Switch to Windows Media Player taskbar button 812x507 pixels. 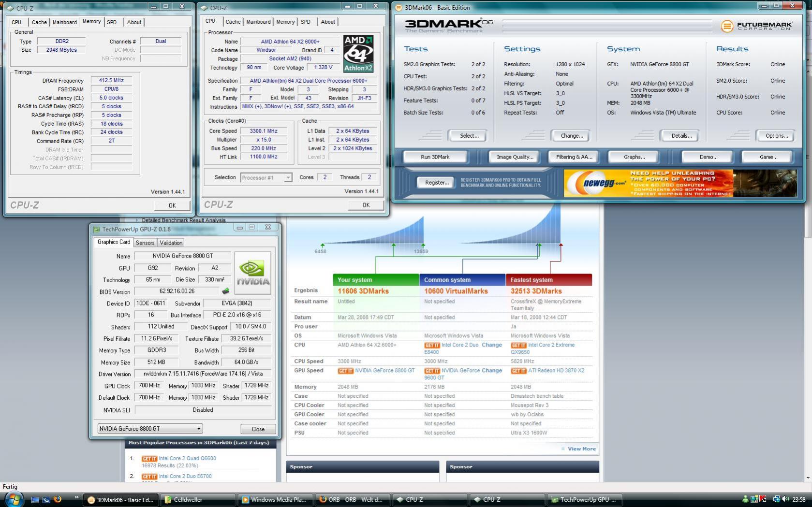click(x=275, y=500)
